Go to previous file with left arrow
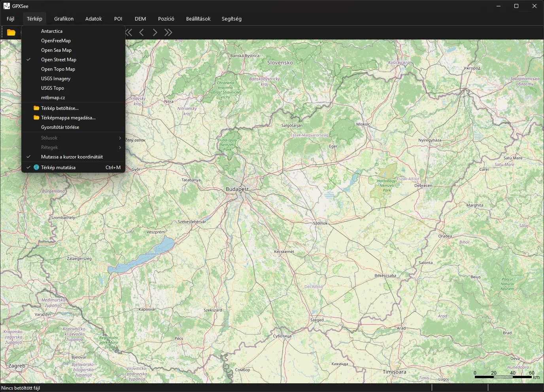This screenshot has height=392, width=544. tap(142, 32)
